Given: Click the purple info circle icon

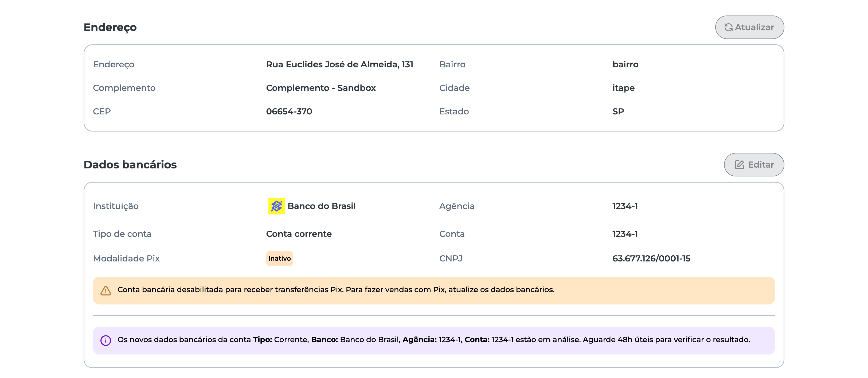Looking at the screenshot, I should tap(105, 340).
